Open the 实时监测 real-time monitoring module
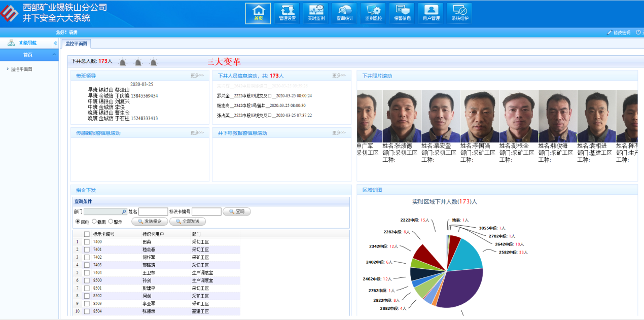This screenshot has height=320, width=644. click(316, 13)
